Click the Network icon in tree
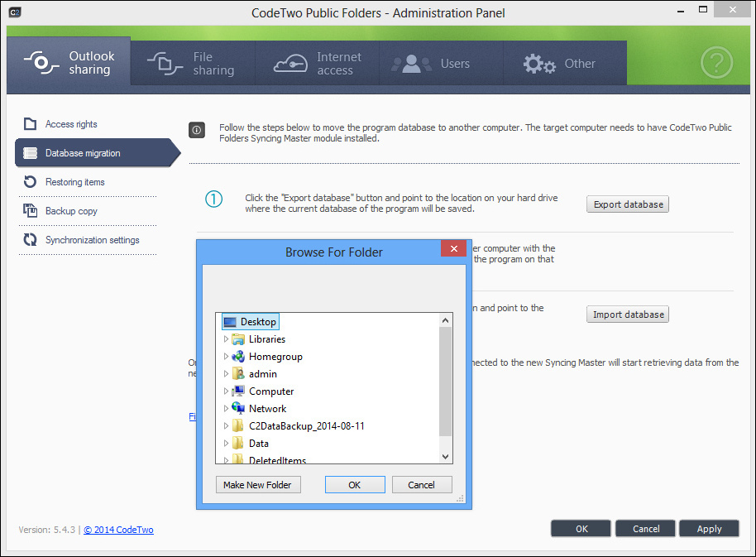756x557 pixels. (238, 409)
